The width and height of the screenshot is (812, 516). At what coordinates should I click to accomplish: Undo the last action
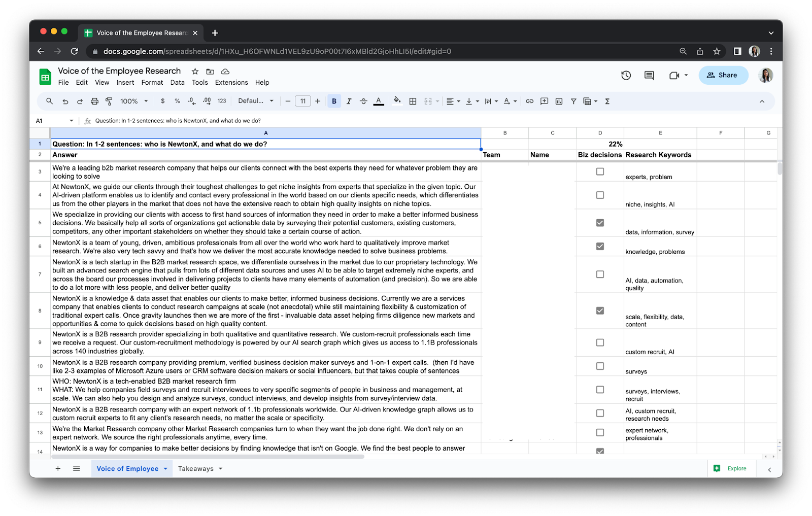[x=65, y=101]
